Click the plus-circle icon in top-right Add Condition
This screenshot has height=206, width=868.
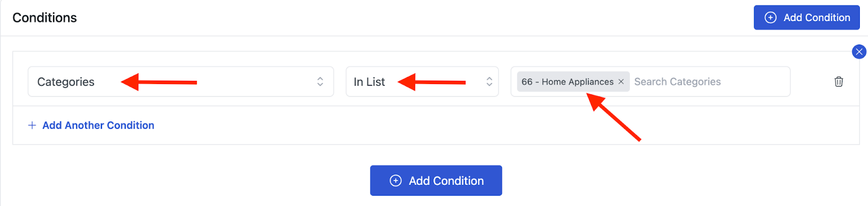click(x=770, y=17)
